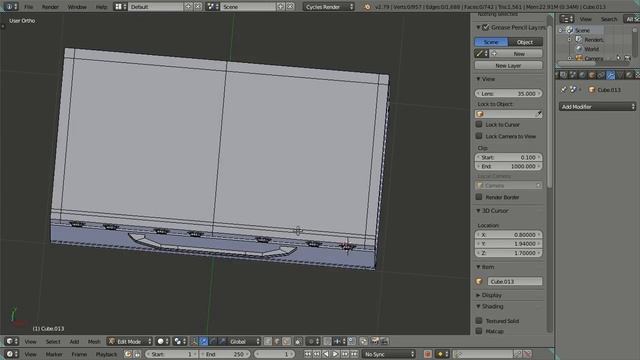Screen dimensions: 640x360
Task: Pick lock object with the eyedropper icon
Action: (x=538, y=114)
